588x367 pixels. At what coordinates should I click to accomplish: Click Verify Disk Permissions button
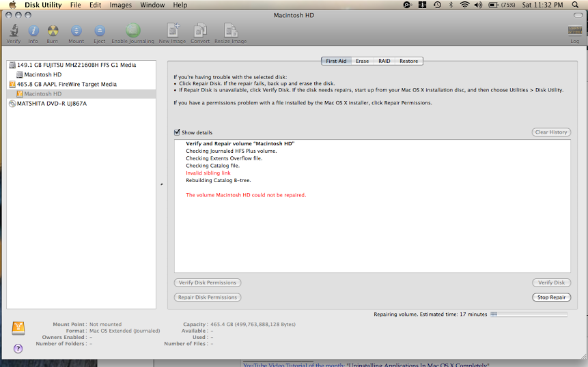[208, 282]
